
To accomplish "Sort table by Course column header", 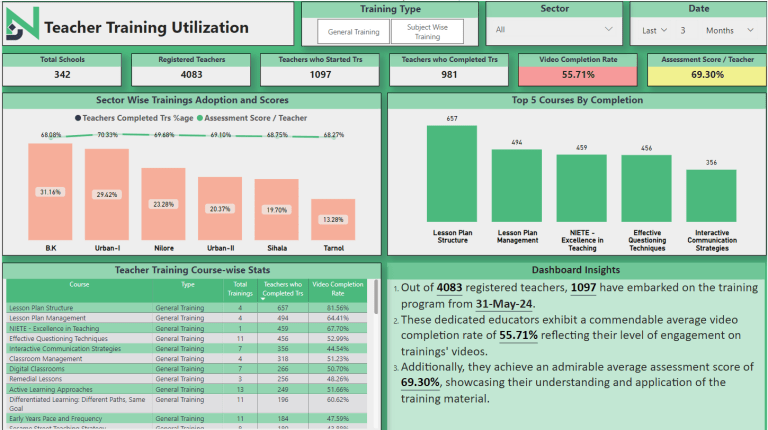I will click(79, 284).
